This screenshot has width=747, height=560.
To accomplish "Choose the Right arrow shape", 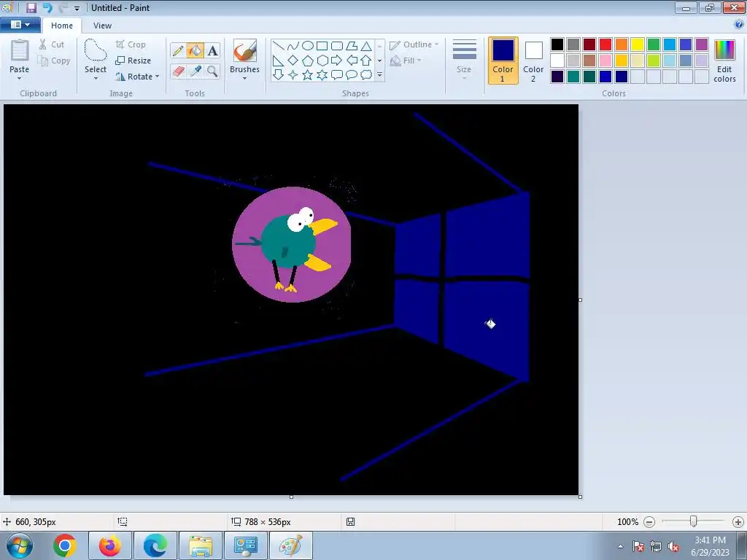I will [x=337, y=61].
